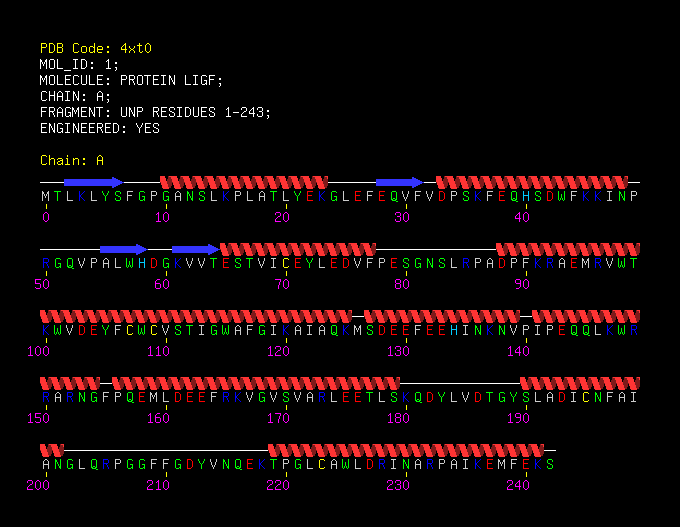
Task: Select the first residue M at position 0
Action: (46, 196)
